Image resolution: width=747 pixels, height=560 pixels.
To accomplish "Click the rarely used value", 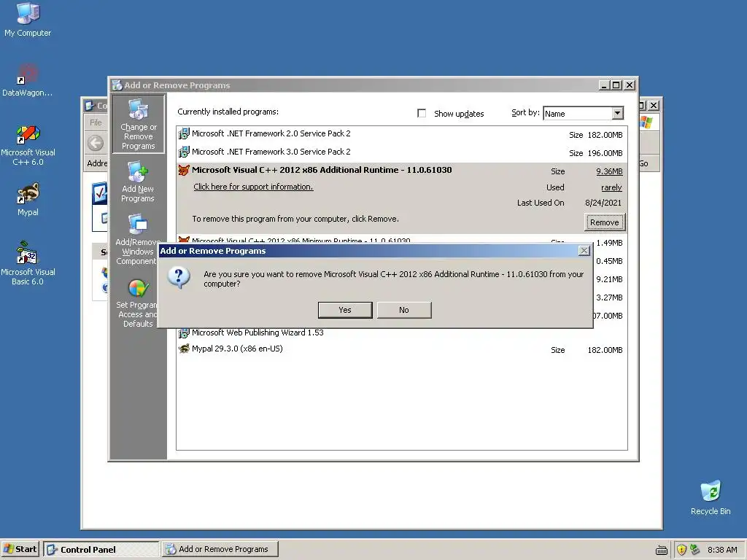I will tap(611, 187).
